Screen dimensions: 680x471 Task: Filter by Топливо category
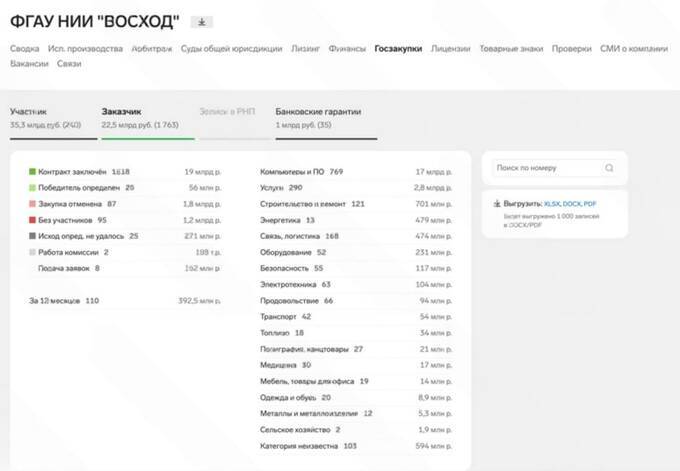click(356, 333)
